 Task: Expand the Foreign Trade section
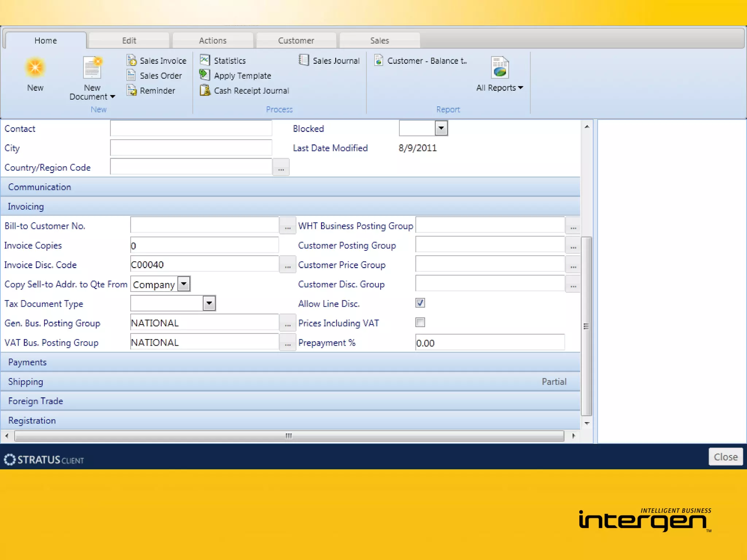tap(290, 401)
